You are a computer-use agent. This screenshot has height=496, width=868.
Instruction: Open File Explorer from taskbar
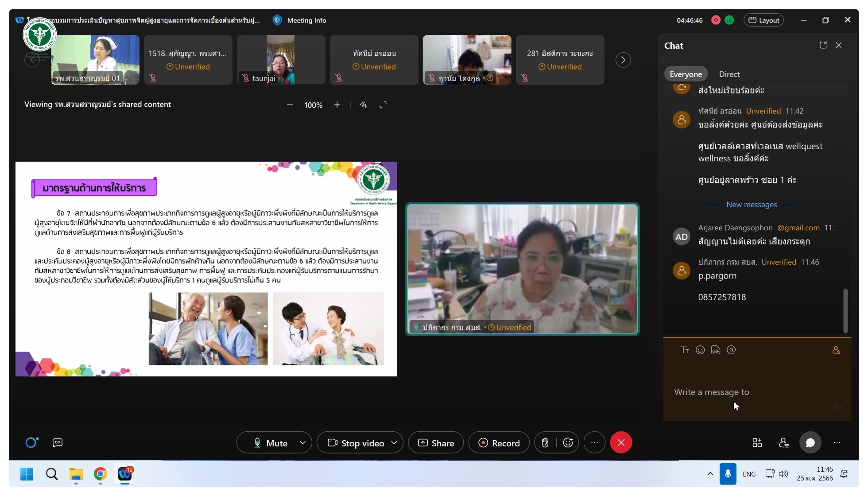(76, 474)
